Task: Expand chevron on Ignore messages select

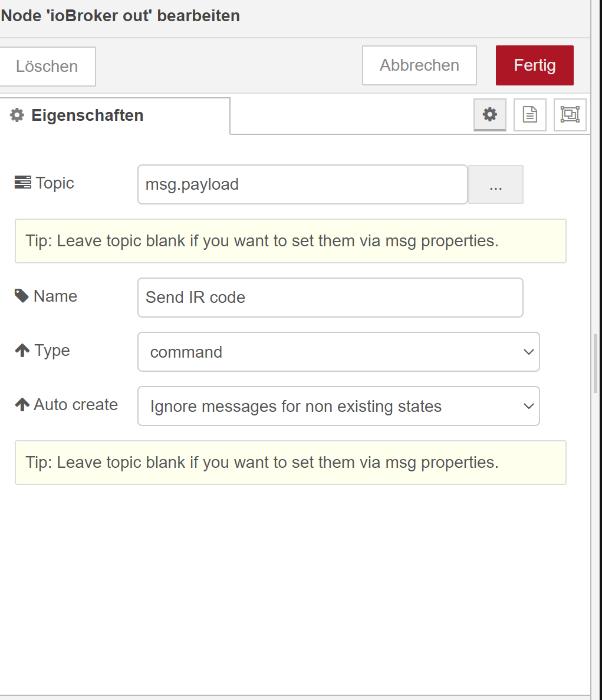Action: click(529, 406)
